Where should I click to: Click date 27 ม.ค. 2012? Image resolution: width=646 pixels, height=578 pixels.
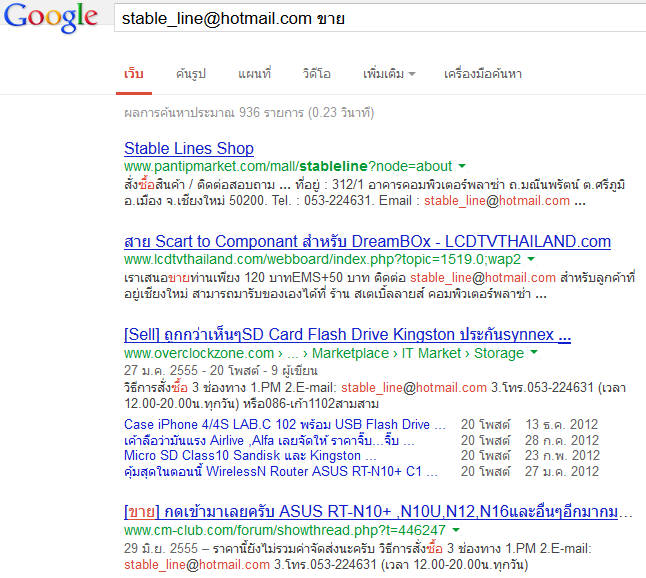(x=562, y=471)
